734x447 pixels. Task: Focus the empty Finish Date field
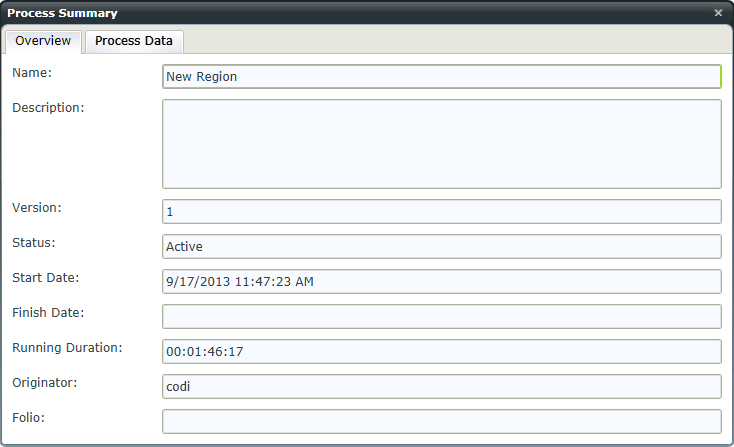441,316
